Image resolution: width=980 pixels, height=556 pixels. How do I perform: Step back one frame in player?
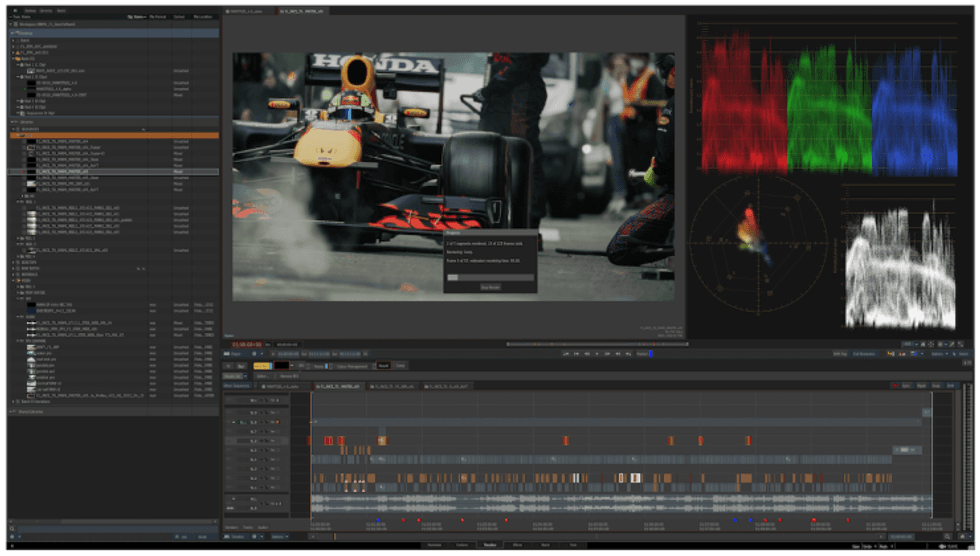[587, 354]
